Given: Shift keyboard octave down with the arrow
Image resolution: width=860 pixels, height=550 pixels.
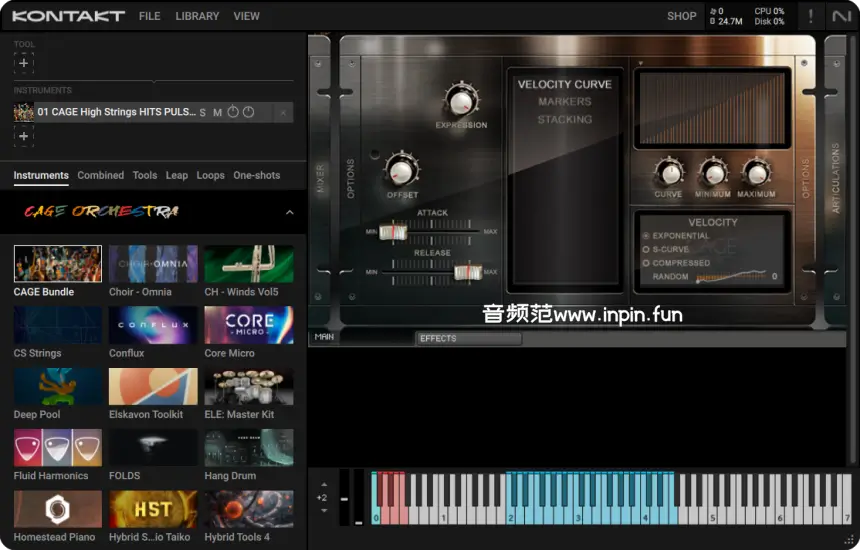Looking at the screenshot, I should coord(324,511).
